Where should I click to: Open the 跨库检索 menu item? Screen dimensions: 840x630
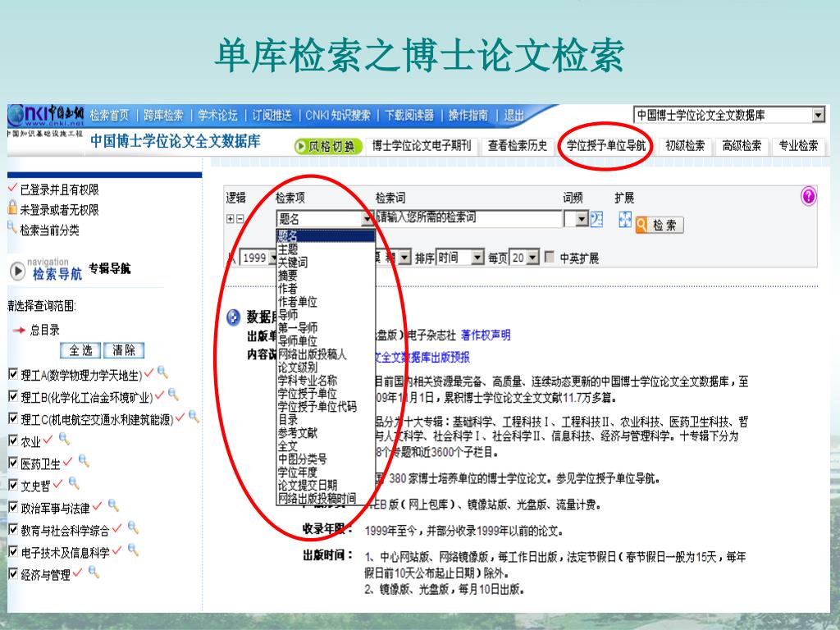pos(163,115)
